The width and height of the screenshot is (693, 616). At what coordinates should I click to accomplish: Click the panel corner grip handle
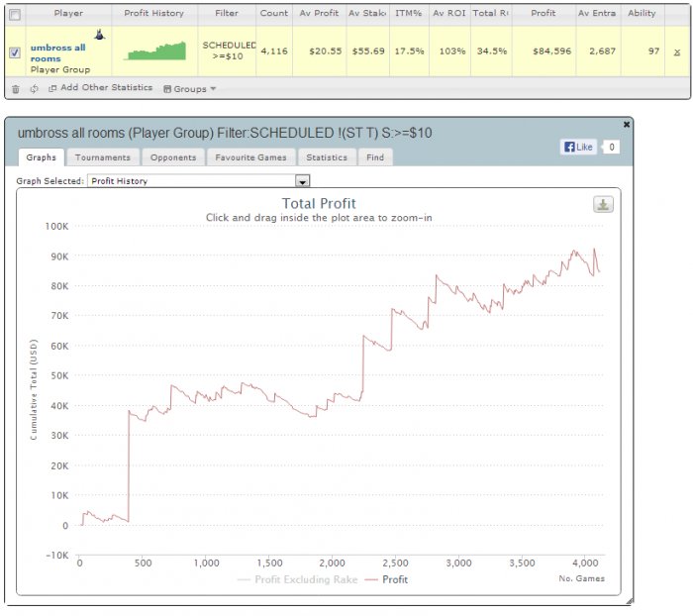pos(630,601)
